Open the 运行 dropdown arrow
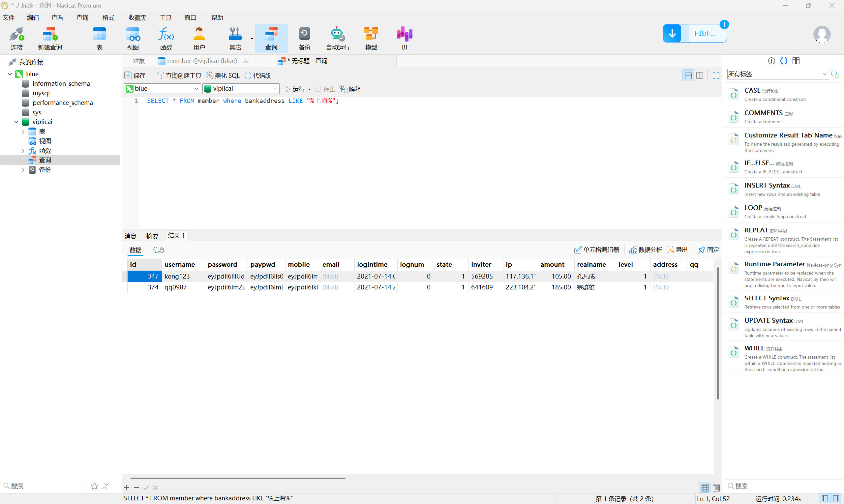Screen dimensions: 844x504 pyautogui.click(x=309, y=89)
